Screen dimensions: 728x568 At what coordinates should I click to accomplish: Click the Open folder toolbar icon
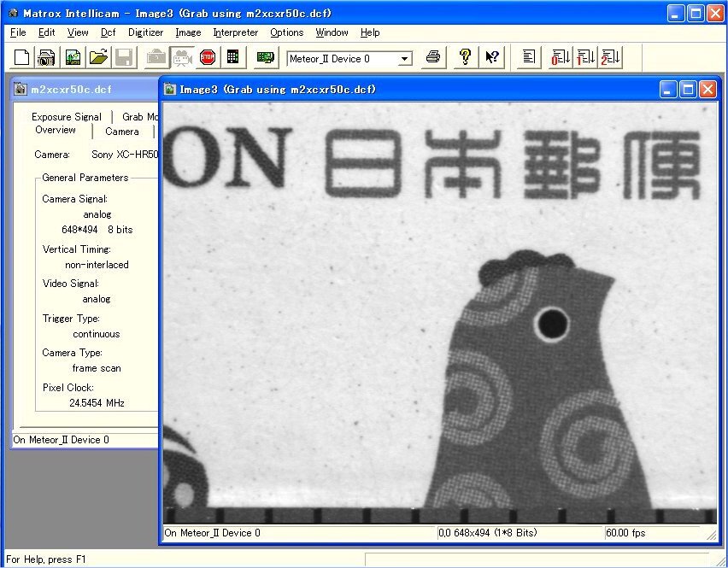click(98, 58)
